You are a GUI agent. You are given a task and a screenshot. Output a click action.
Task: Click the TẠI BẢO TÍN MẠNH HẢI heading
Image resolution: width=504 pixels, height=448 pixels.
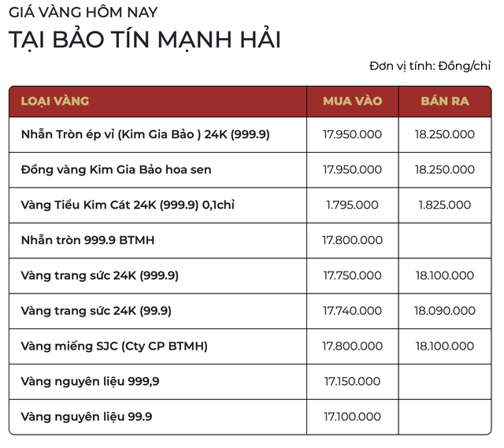click(145, 39)
